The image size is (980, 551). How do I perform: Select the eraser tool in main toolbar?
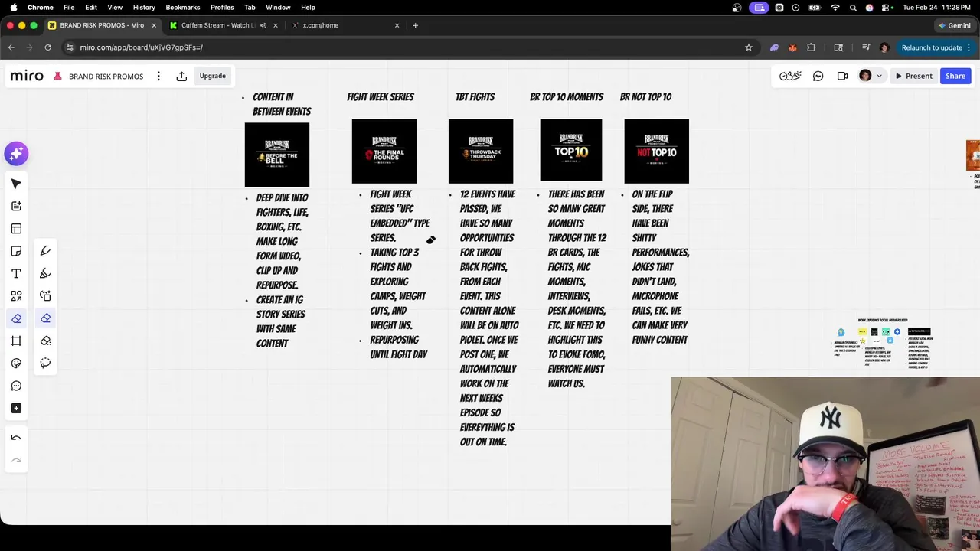coord(16,318)
